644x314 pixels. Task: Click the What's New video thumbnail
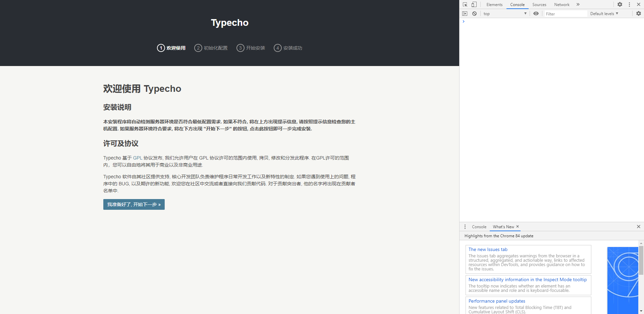[623, 280]
